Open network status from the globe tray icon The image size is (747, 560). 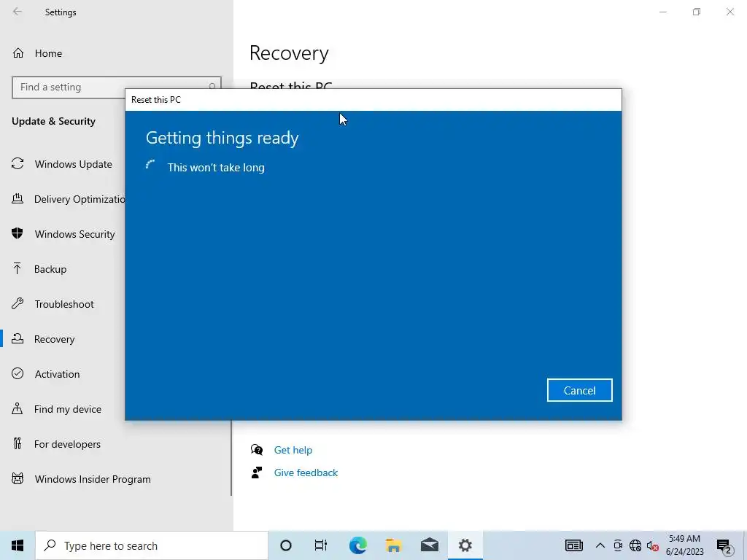point(635,545)
